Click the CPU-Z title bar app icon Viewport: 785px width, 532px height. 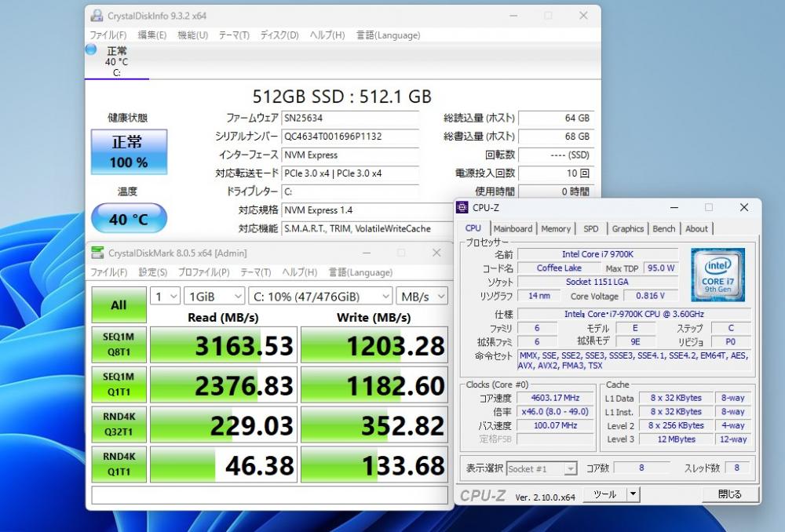point(462,207)
